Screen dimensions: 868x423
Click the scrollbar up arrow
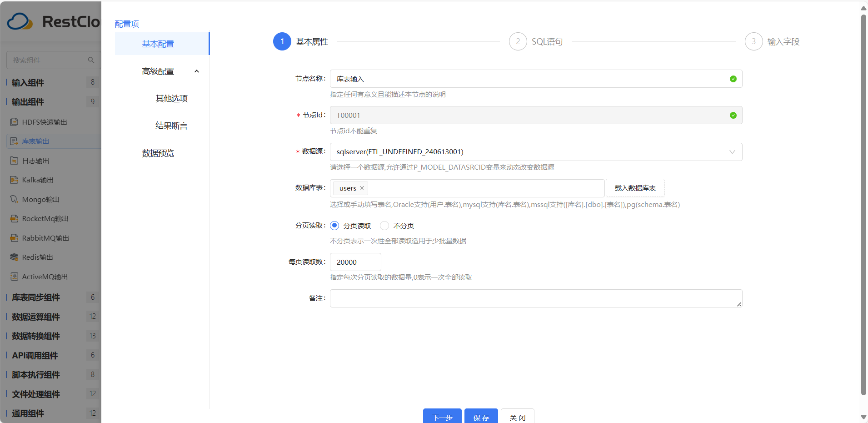[863, 8]
